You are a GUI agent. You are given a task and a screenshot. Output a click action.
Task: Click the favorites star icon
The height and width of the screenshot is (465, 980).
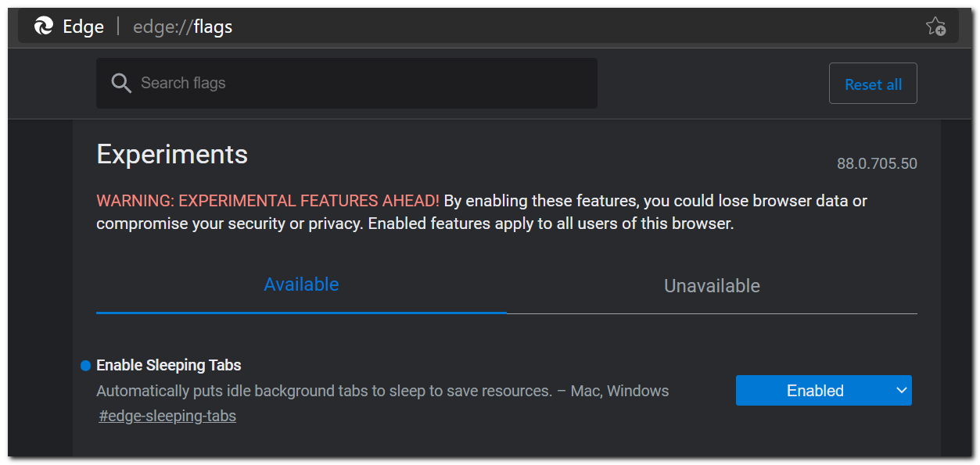pyautogui.click(x=936, y=26)
